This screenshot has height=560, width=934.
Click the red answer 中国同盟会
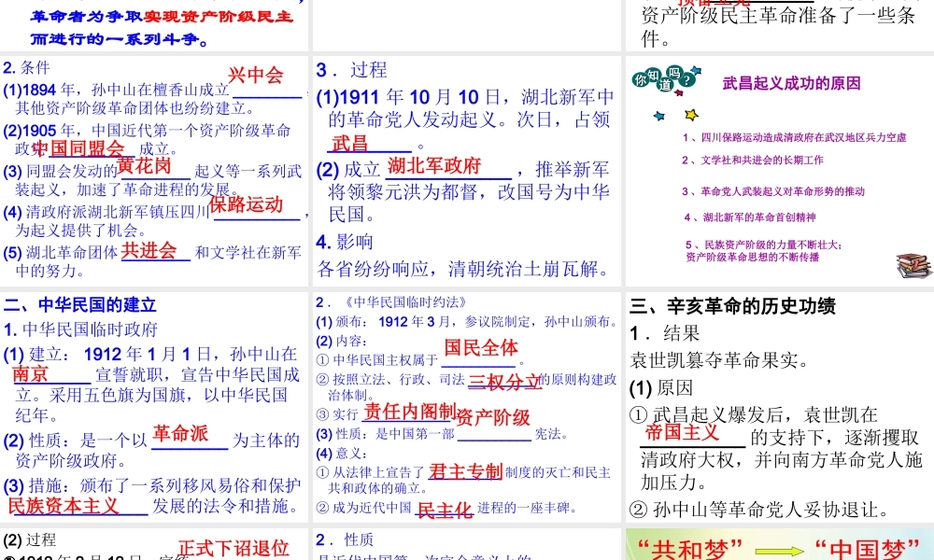[78, 148]
